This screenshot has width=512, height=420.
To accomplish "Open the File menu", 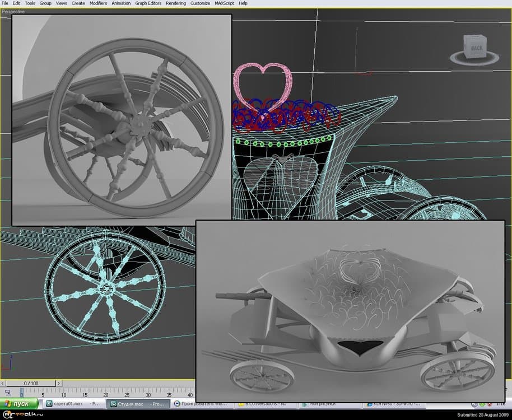I will click(4, 3).
